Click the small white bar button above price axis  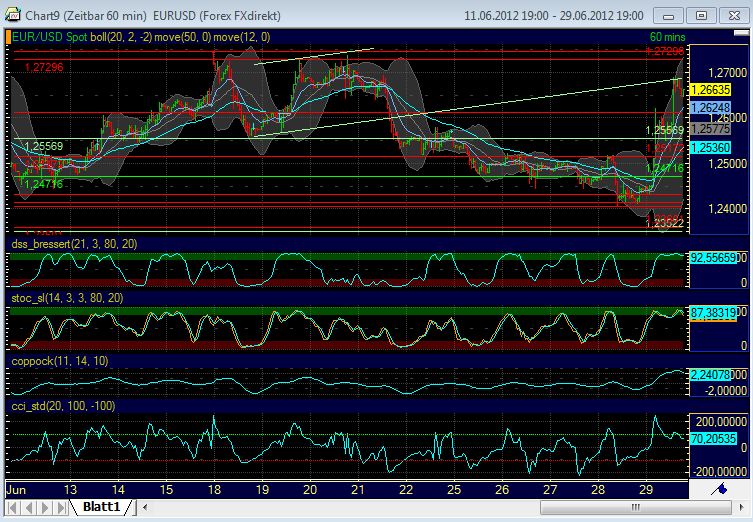(741, 33)
